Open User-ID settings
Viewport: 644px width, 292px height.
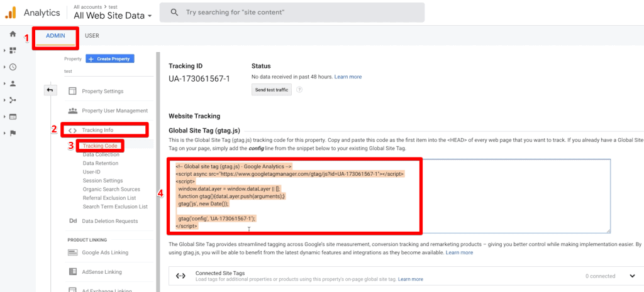pyautogui.click(x=92, y=172)
